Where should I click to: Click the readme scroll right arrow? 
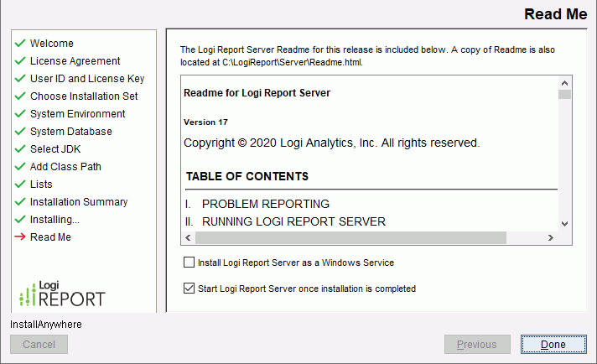(551, 237)
